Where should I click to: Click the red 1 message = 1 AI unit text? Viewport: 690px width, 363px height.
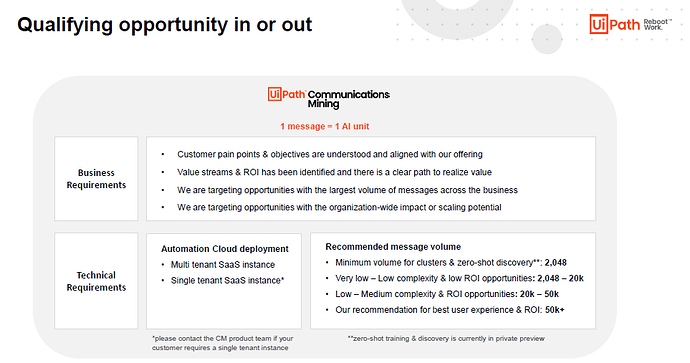click(325, 126)
